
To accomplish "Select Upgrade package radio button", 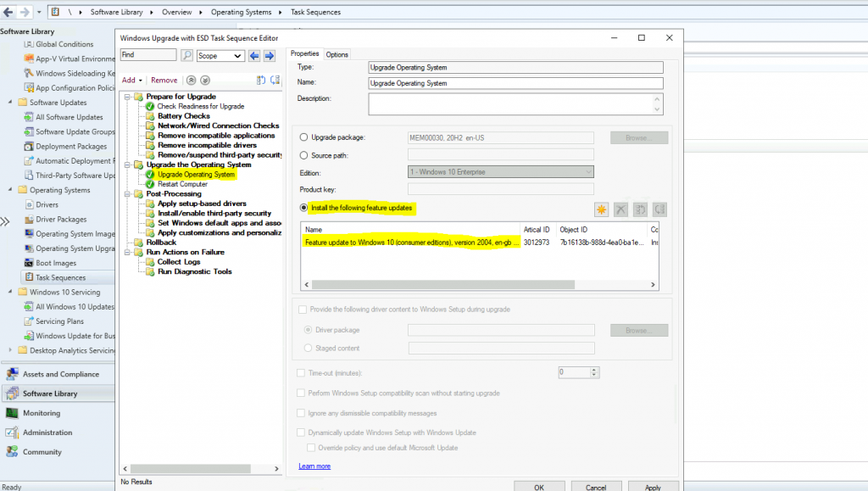I will pyautogui.click(x=304, y=137).
